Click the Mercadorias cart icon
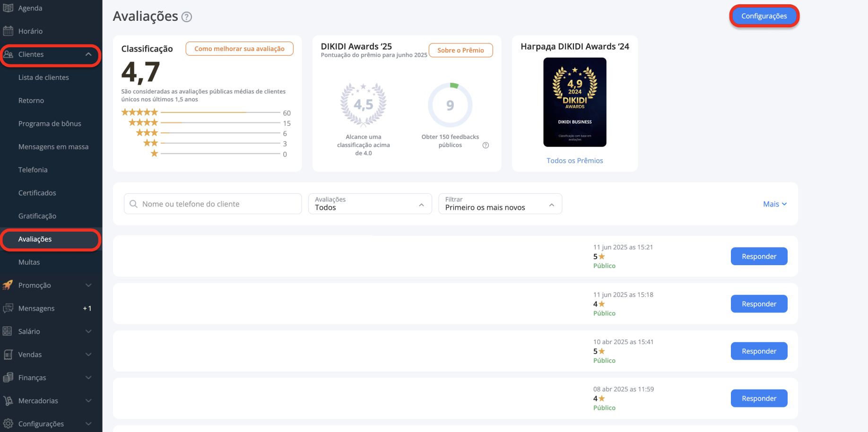The height and width of the screenshot is (432, 868). tap(8, 401)
